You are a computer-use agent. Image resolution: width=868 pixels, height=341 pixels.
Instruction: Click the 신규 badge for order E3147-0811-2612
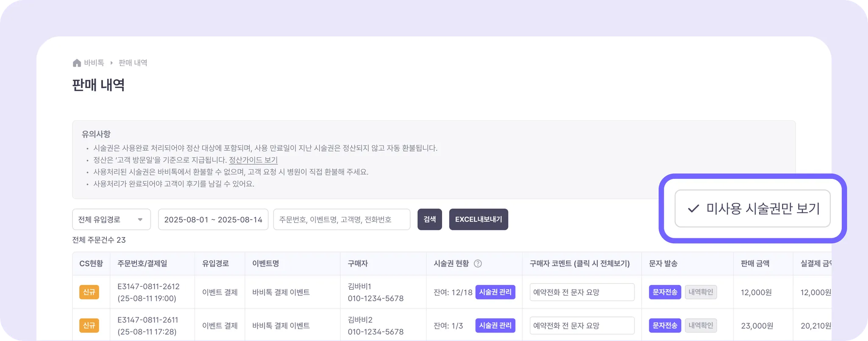click(x=89, y=292)
